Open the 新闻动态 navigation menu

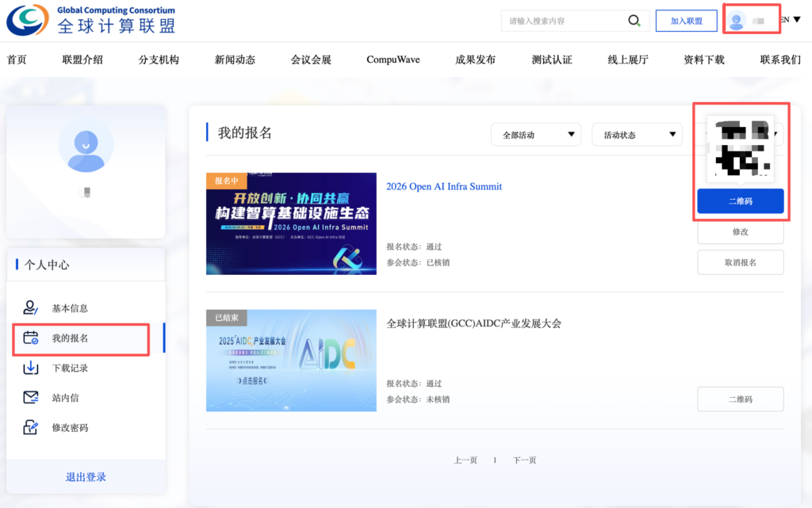point(235,59)
